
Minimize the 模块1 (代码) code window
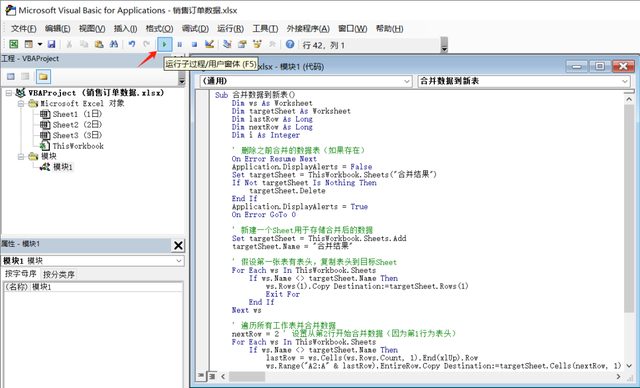577,66
